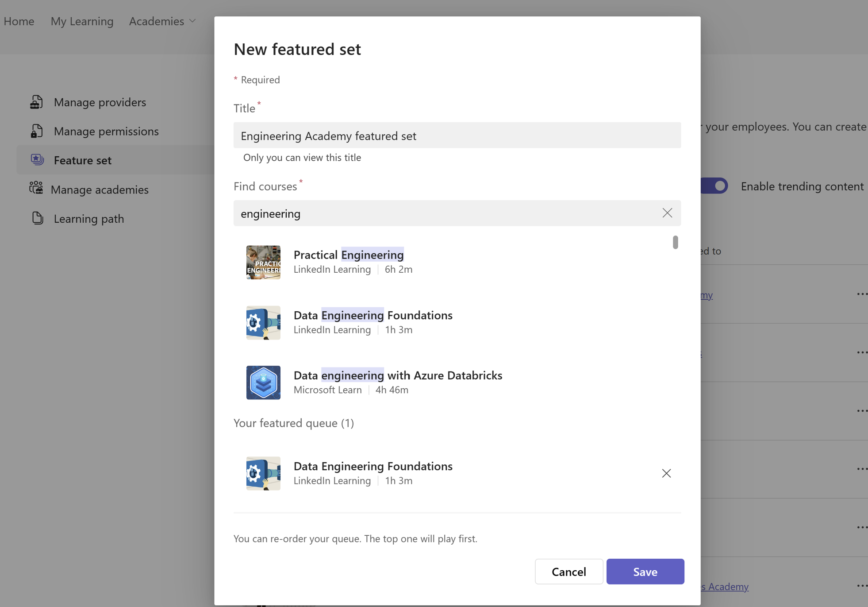The height and width of the screenshot is (607, 868).
Task: Click the Find courses search input
Action: (457, 212)
